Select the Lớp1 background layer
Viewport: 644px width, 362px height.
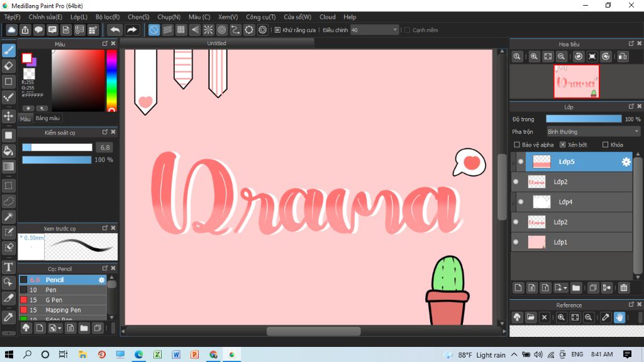[x=571, y=242]
